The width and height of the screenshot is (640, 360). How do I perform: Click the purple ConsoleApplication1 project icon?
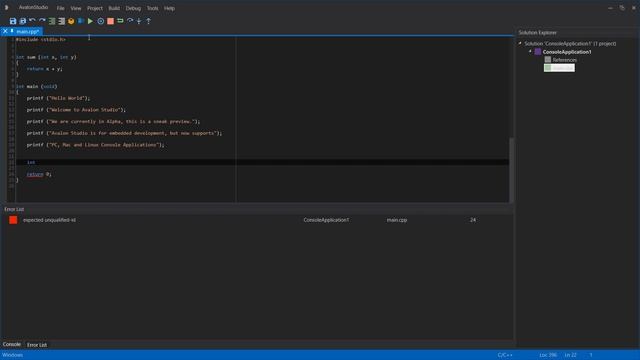(538, 51)
